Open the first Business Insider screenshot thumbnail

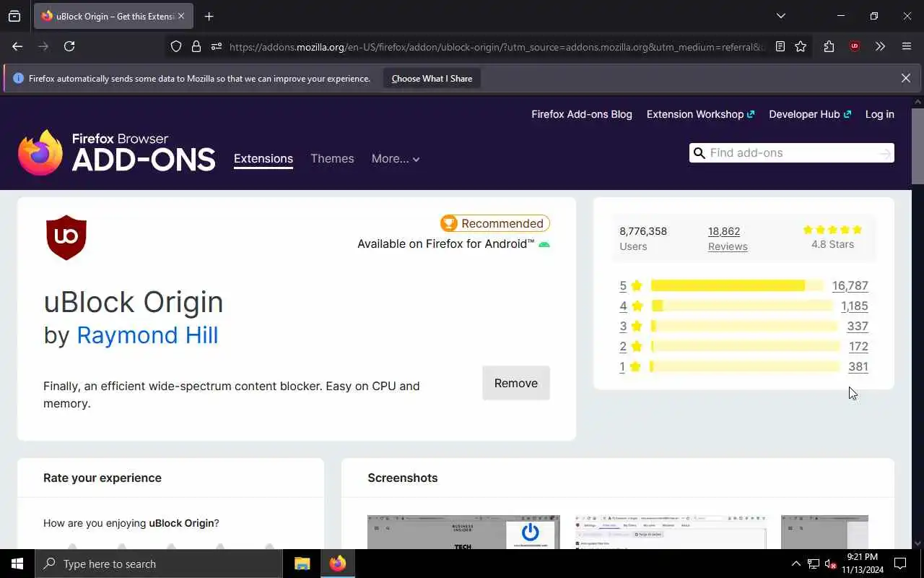[463, 532]
